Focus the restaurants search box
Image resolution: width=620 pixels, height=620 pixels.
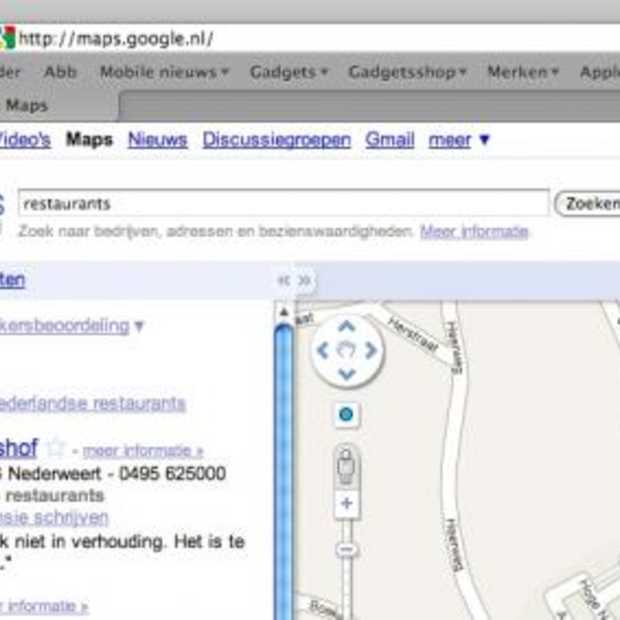coord(284,203)
